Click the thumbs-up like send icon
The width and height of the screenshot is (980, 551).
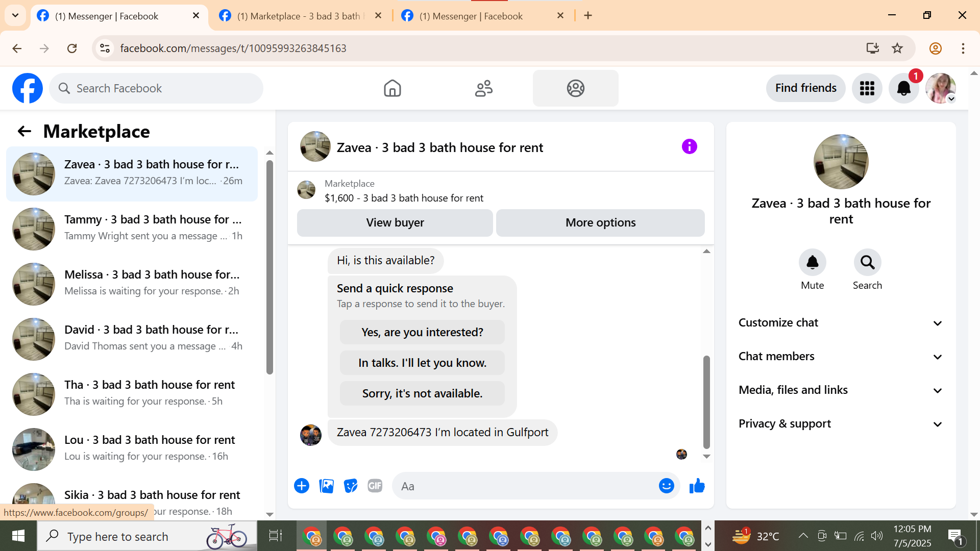(x=697, y=486)
